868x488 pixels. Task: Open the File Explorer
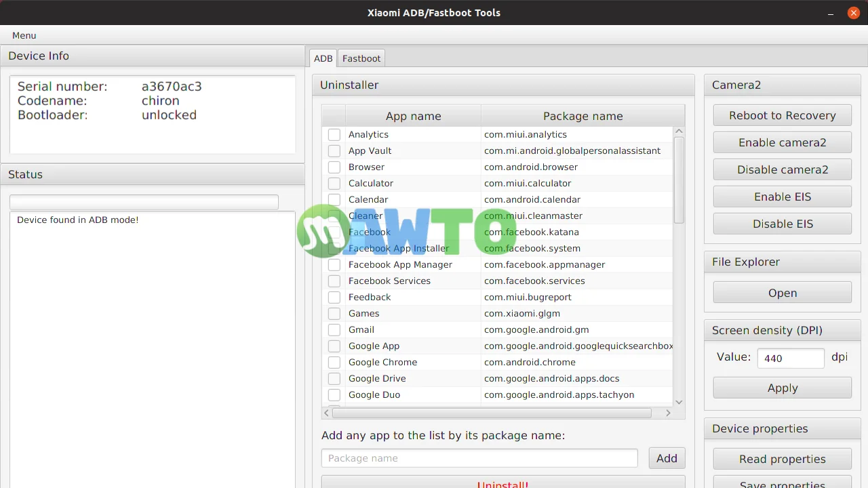pyautogui.click(x=783, y=293)
